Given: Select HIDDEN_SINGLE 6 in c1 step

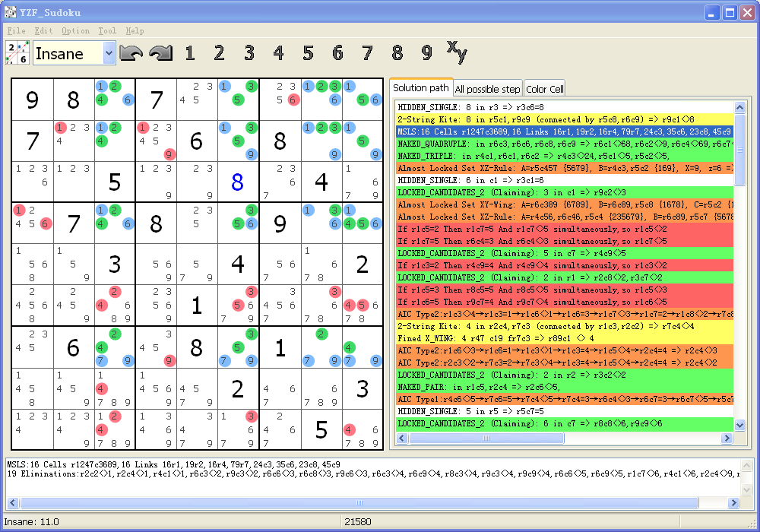Looking at the screenshot, I should [565, 180].
